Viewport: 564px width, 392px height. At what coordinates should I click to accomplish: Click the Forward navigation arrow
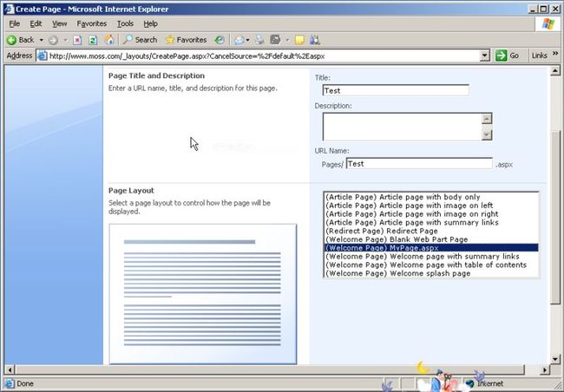53,40
